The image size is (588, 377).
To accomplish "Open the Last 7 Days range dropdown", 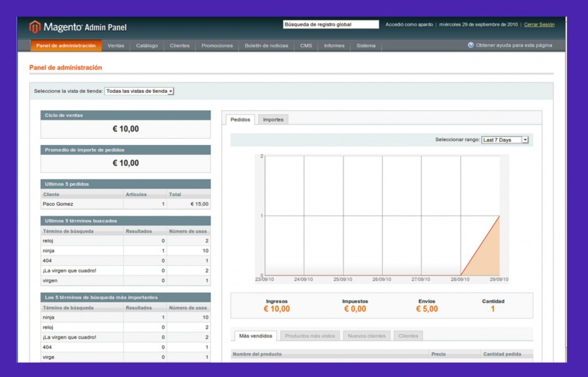I will (505, 140).
